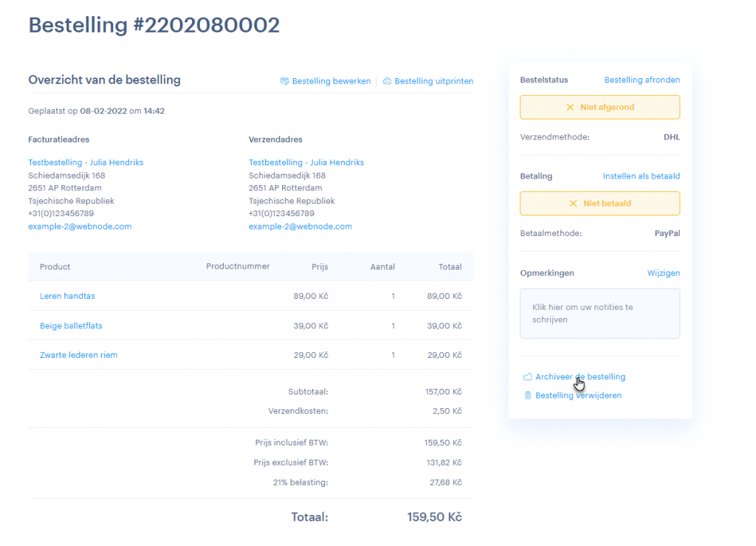Choose Archiveer de bestelling
This screenshot has height=546, width=756.
[x=580, y=377]
